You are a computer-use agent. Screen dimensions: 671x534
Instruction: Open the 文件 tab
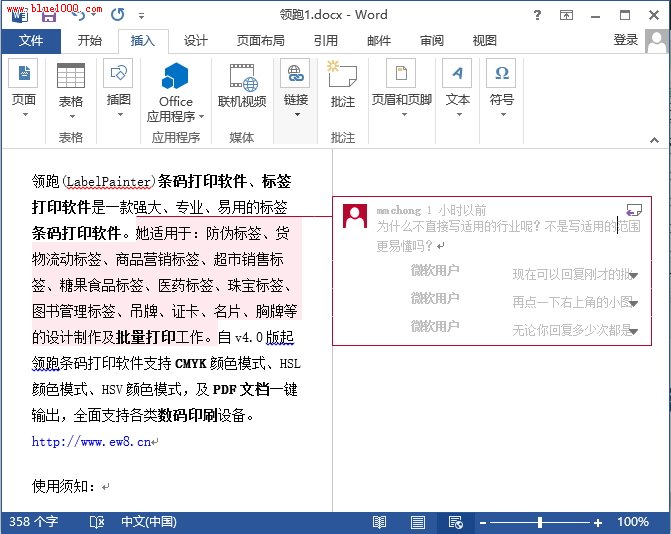31,41
